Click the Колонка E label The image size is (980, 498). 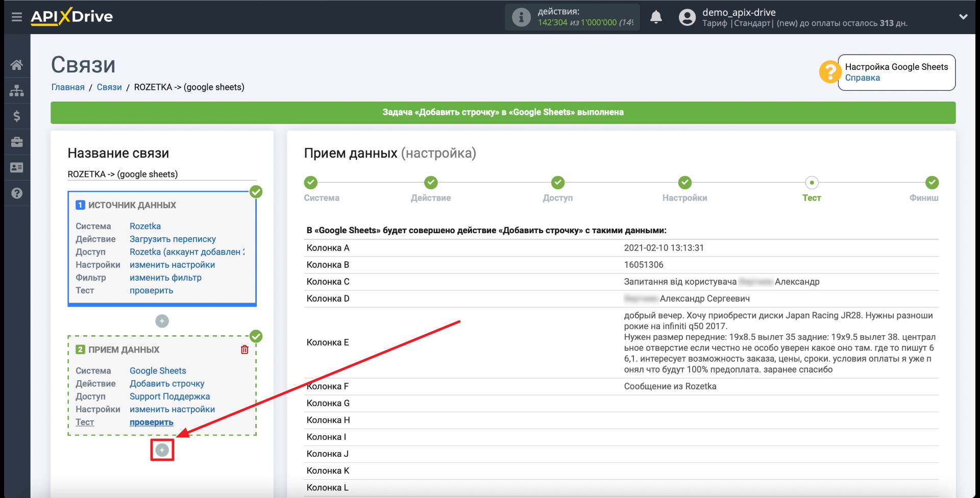tap(328, 342)
